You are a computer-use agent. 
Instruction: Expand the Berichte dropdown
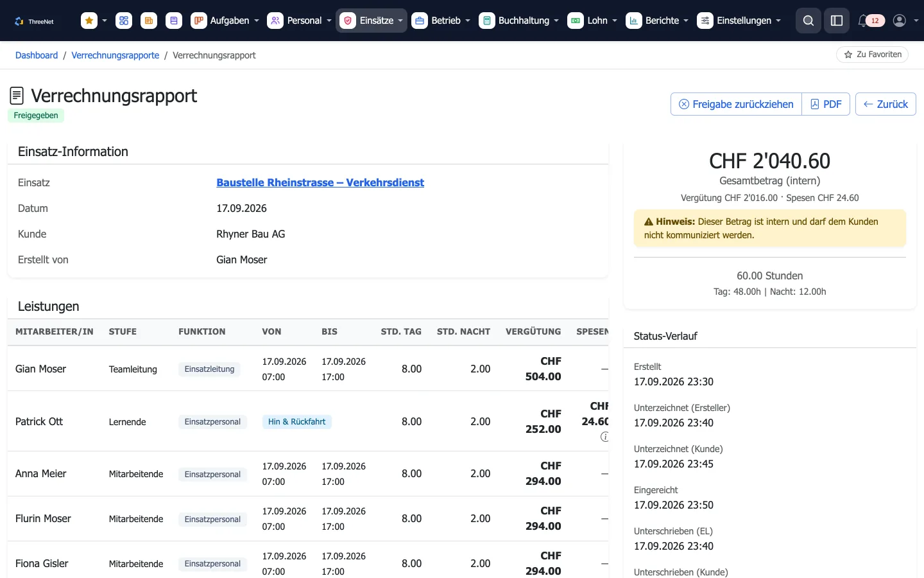coord(686,21)
